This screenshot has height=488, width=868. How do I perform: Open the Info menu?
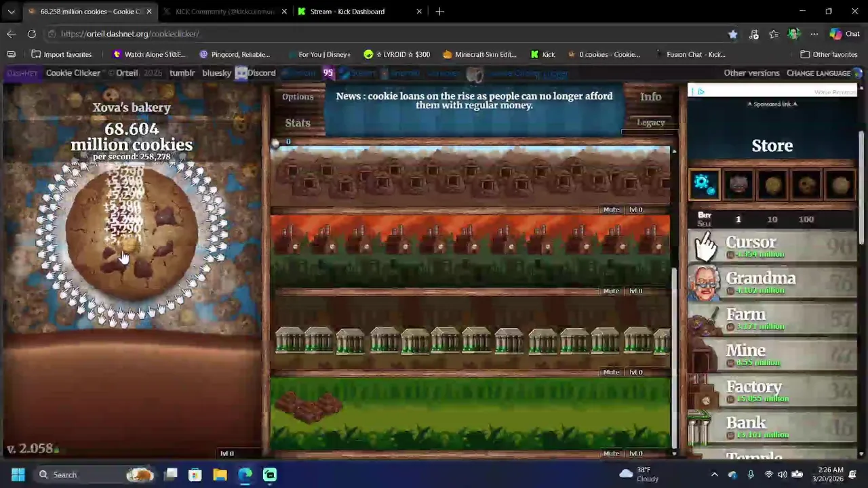pyautogui.click(x=650, y=97)
